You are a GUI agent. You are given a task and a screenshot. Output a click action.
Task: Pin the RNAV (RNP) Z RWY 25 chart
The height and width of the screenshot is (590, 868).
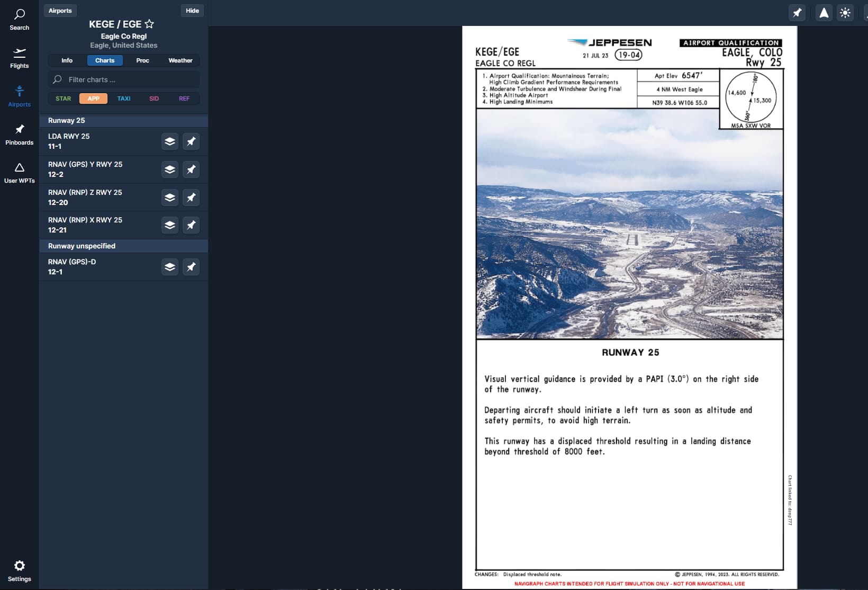pos(191,198)
